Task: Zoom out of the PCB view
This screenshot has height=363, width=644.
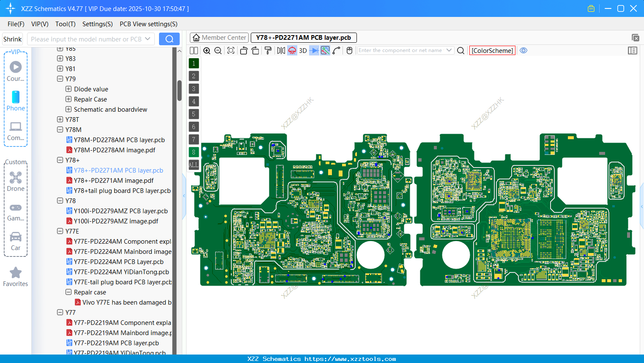Action: tap(218, 51)
